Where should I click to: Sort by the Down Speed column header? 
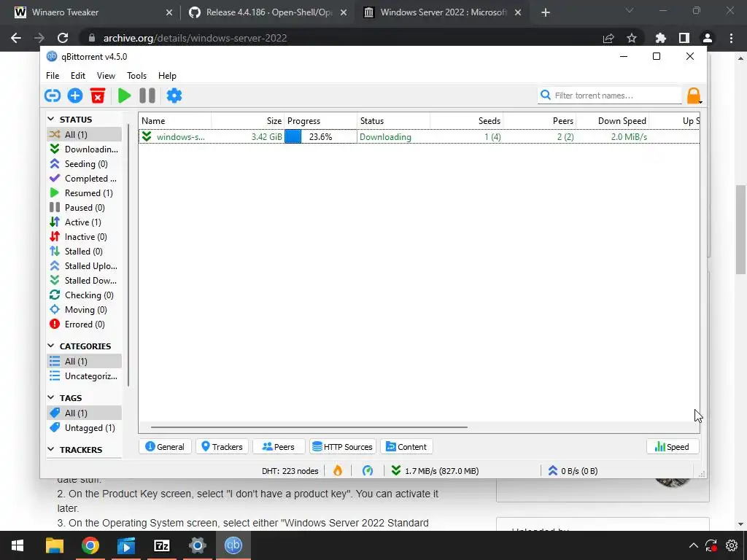pyautogui.click(x=612, y=121)
